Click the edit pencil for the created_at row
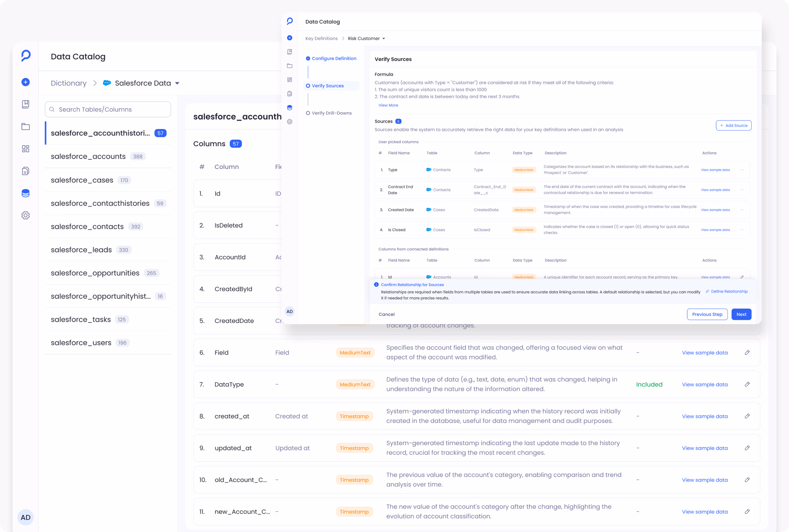The height and width of the screenshot is (532, 789). coord(747,416)
